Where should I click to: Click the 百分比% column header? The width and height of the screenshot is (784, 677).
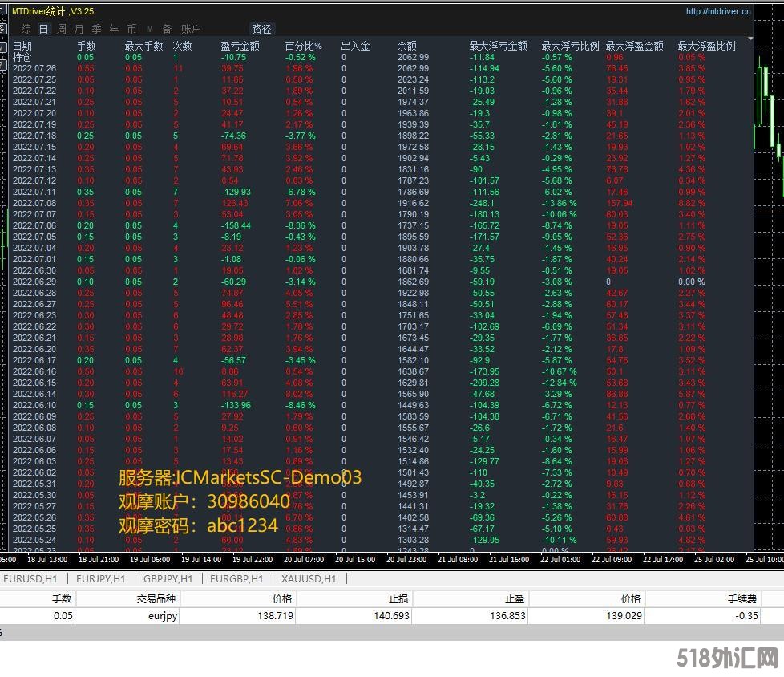pyautogui.click(x=304, y=46)
